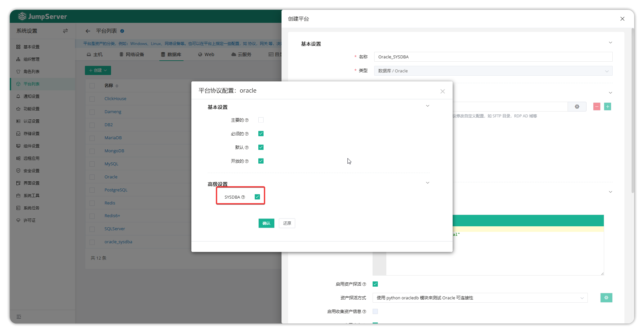Viewport: 644px width, 330px height.
Task: Click the back arrow next to 平台列表
Action: click(x=88, y=31)
